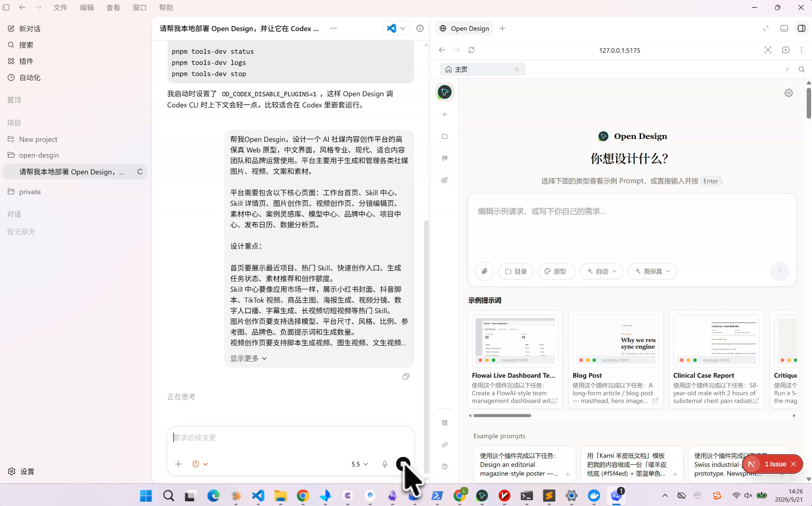Expand message with 显示更多
This screenshot has height=506, width=812.
248,358
